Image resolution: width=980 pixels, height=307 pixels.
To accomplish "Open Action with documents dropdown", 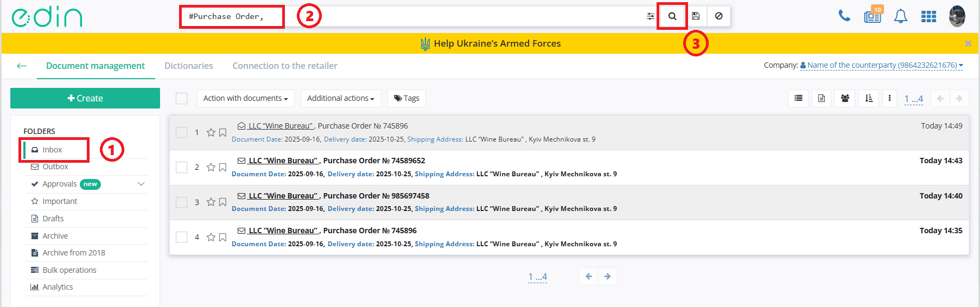I will (246, 98).
